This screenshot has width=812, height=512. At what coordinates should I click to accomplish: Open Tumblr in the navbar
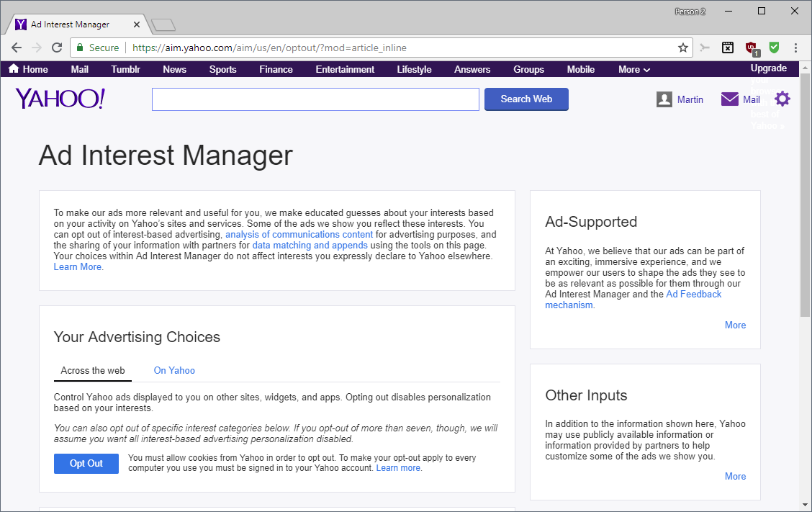pyautogui.click(x=126, y=69)
